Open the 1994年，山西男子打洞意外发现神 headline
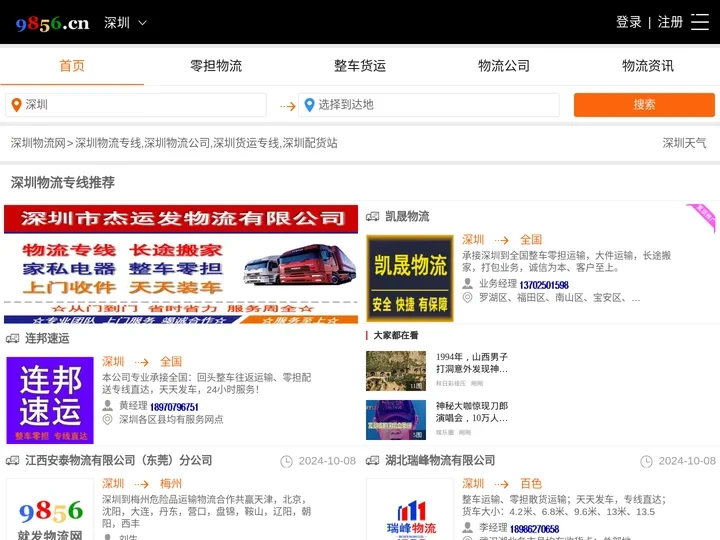 [x=472, y=363]
